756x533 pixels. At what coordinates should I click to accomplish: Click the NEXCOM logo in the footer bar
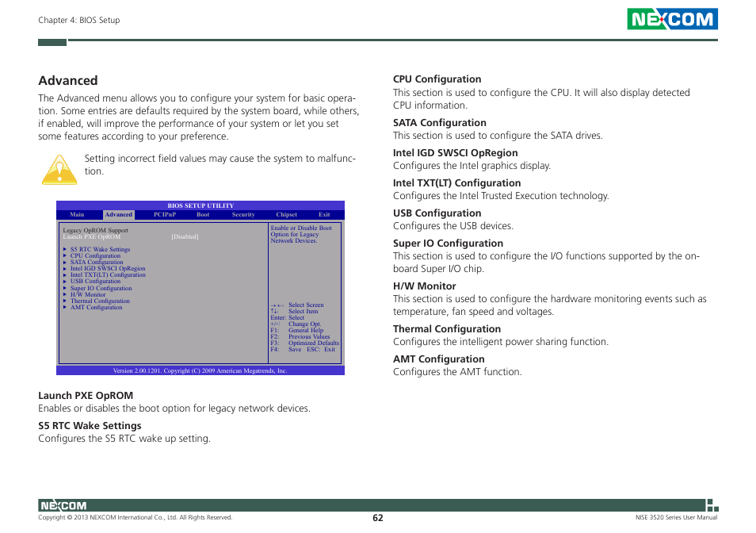[63, 505]
